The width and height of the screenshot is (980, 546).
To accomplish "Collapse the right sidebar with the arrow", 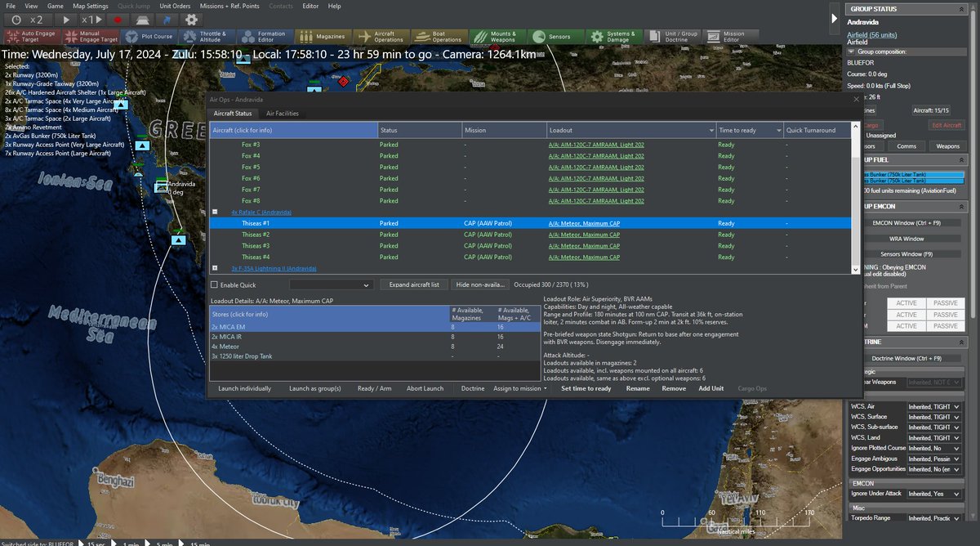I will pos(834,18).
